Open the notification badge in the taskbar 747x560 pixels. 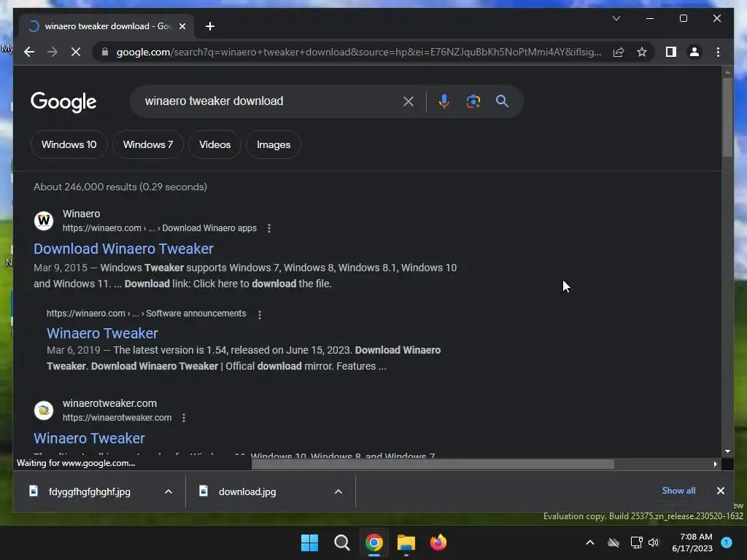point(727,542)
